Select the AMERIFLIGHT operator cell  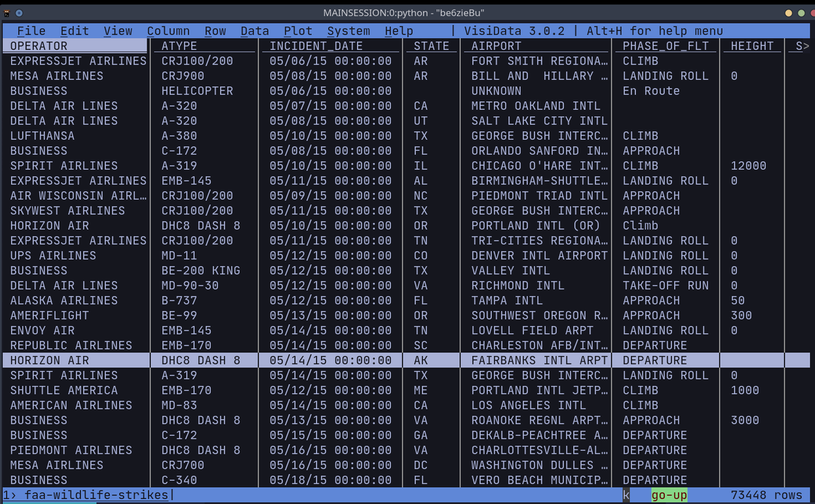click(50, 314)
